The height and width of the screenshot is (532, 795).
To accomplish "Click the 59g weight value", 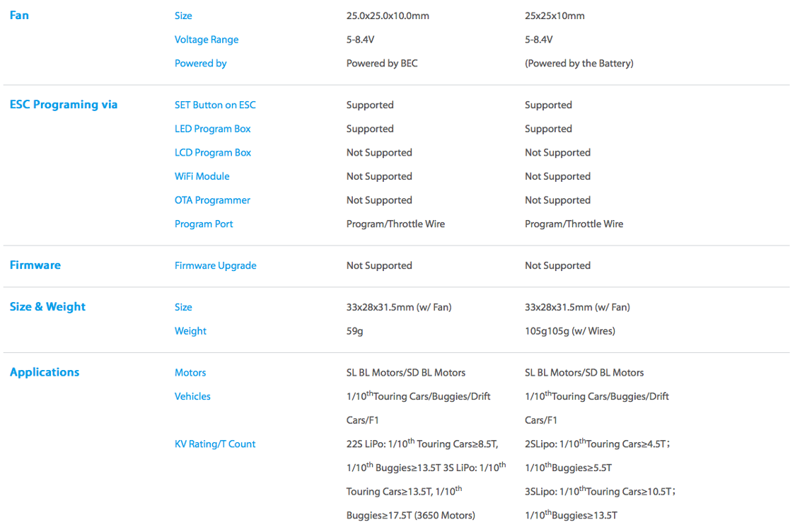I will (355, 331).
